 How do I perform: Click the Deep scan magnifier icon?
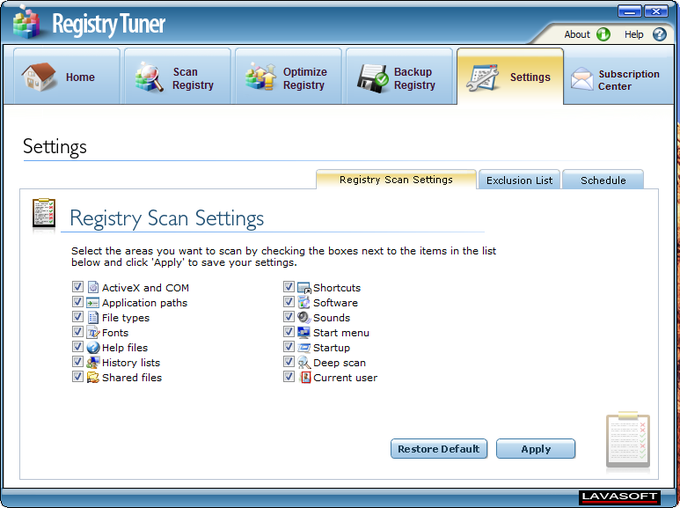(304, 362)
